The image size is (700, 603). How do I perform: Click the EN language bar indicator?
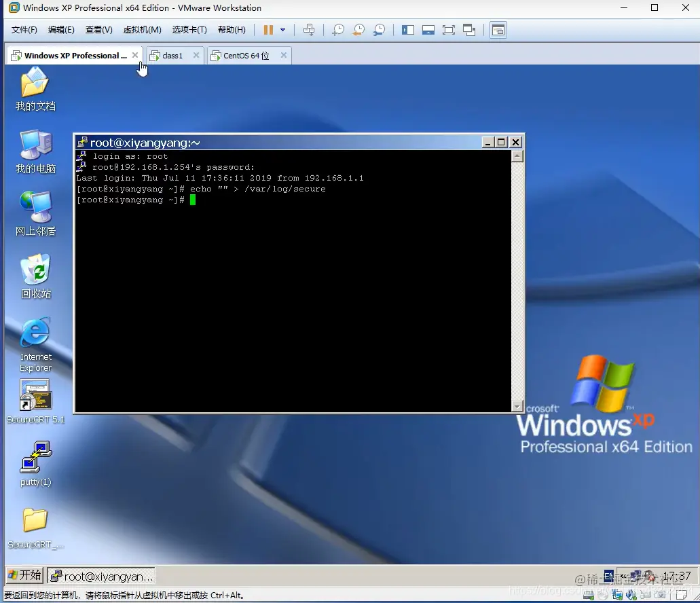608,577
